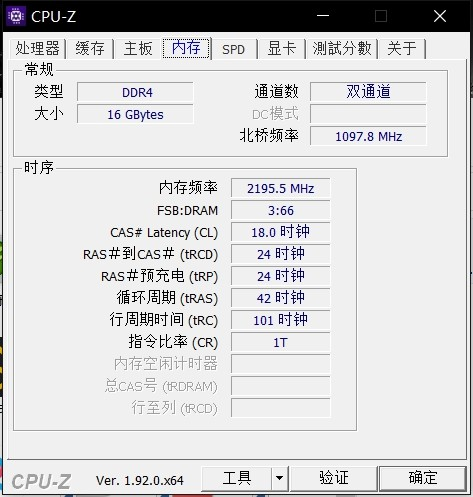Click the CPU-Z app icon in title bar

click(x=16, y=16)
